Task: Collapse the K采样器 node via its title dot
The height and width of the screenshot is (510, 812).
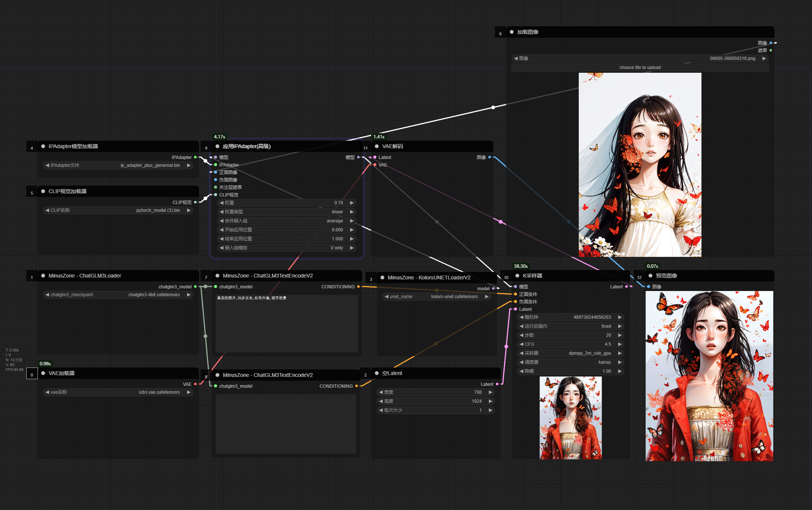Action: click(517, 276)
